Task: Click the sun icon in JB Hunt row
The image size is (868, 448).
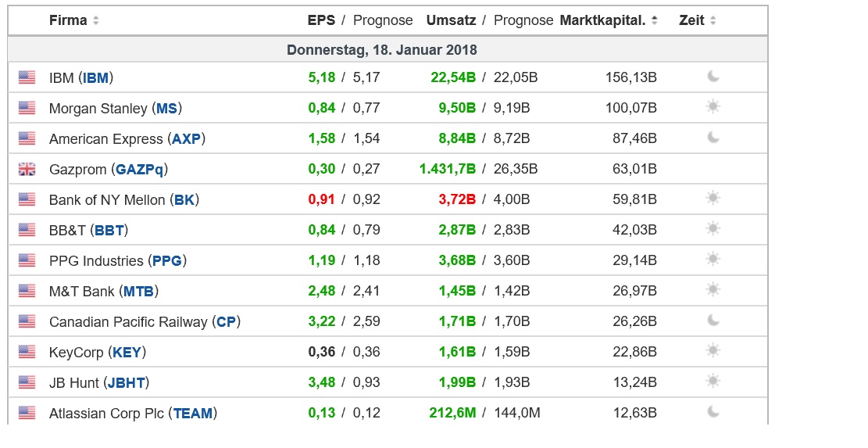Action: click(713, 382)
